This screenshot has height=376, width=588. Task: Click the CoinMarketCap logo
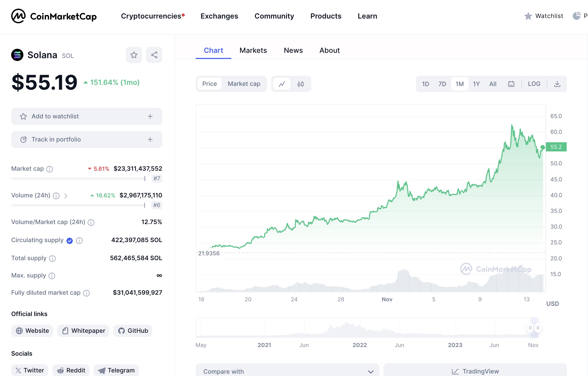click(x=54, y=16)
